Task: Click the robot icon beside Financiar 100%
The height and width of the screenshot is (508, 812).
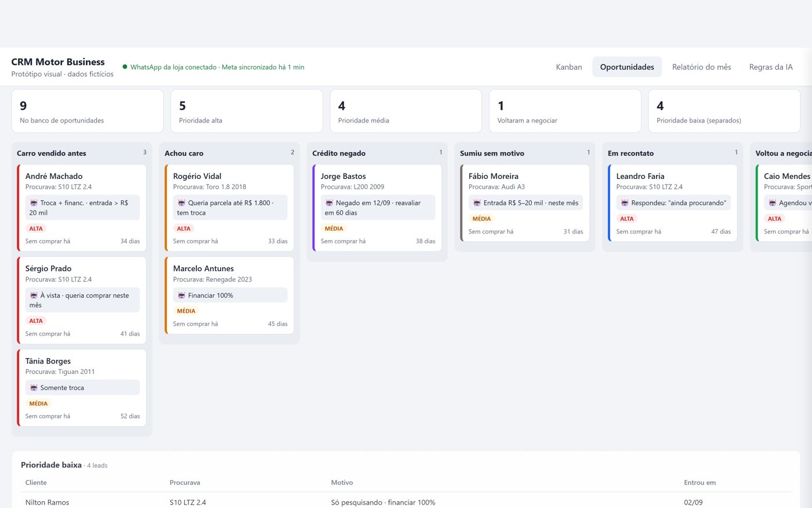Action: (182, 296)
